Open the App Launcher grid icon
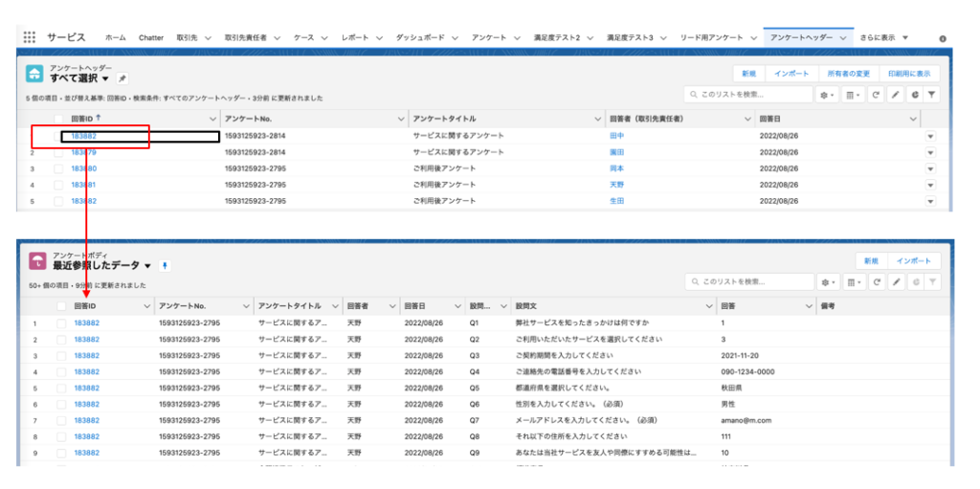Viewport: 980px width, 489px height. pyautogui.click(x=30, y=37)
